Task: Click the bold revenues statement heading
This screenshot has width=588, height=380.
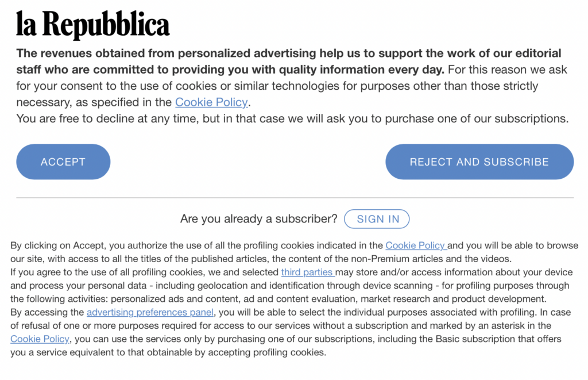Action: (x=230, y=62)
